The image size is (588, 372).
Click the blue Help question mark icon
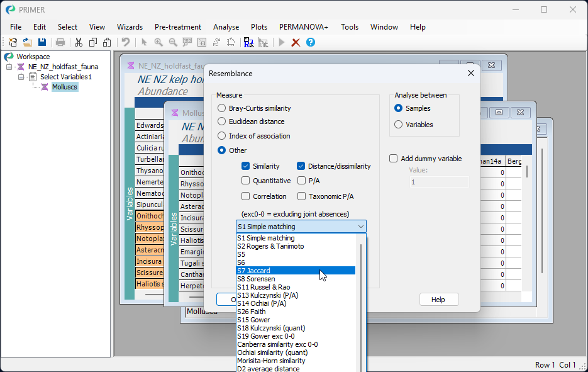click(310, 42)
